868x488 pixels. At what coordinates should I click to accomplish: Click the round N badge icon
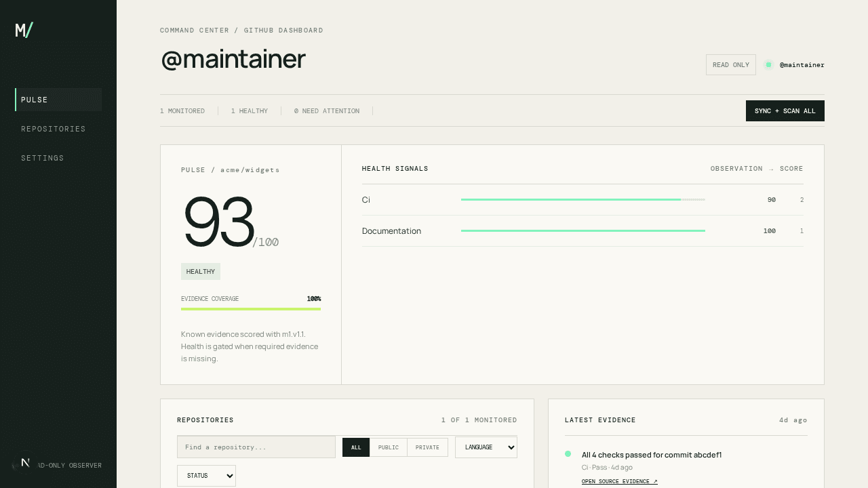(x=25, y=462)
